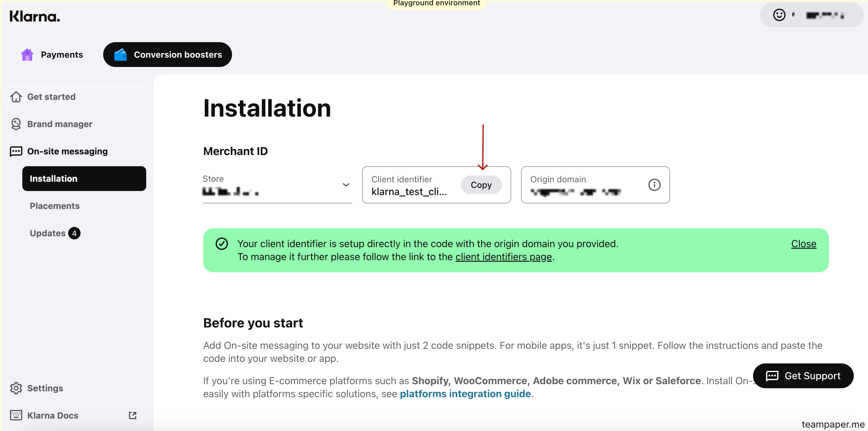Screen dimensions: 868x431
Task: Click the house icon beside Get started
Action: pyautogui.click(x=16, y=97)
